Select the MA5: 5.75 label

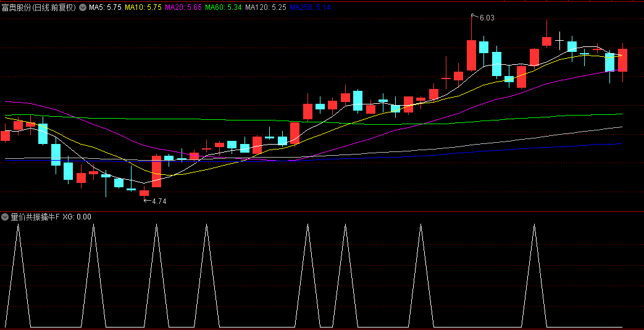[x=105, y=7]
